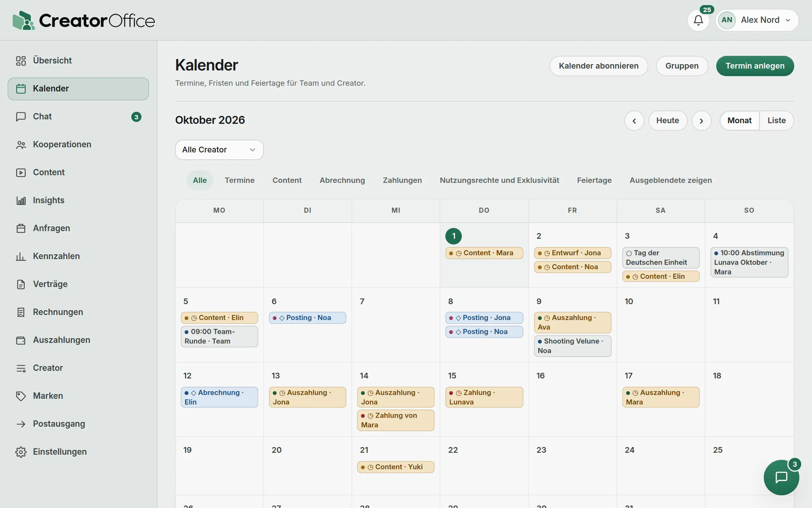Expand the Alex Nord account menu

tap(757, 20)
